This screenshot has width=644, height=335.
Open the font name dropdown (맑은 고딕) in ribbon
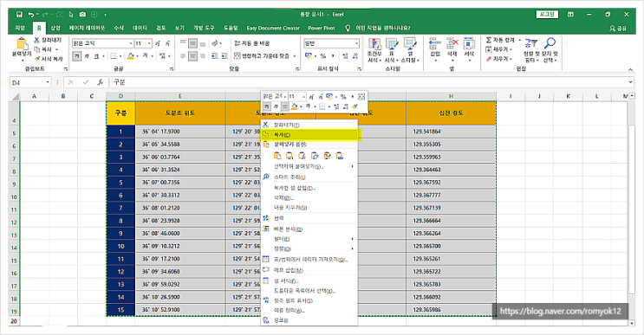131,43
